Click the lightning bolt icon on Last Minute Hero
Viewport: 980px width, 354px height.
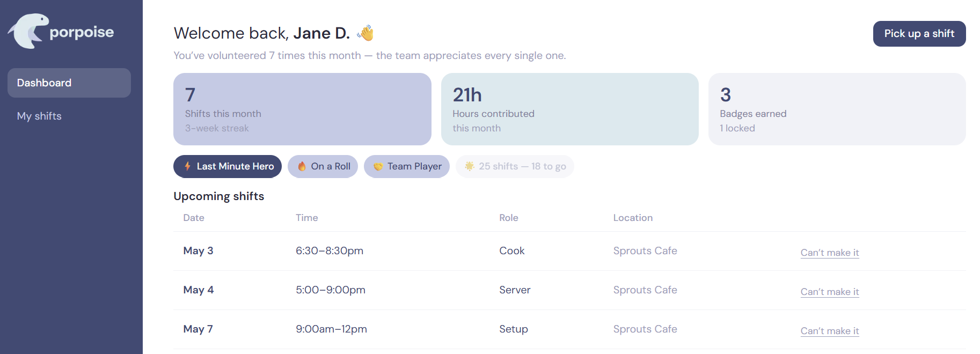click(x=187, y=166)
